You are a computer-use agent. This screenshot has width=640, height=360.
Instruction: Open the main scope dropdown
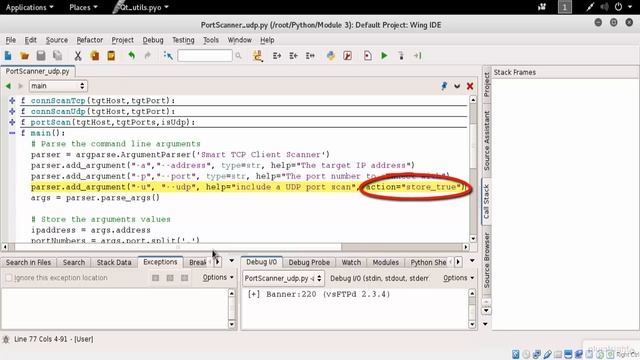point(58,86)
